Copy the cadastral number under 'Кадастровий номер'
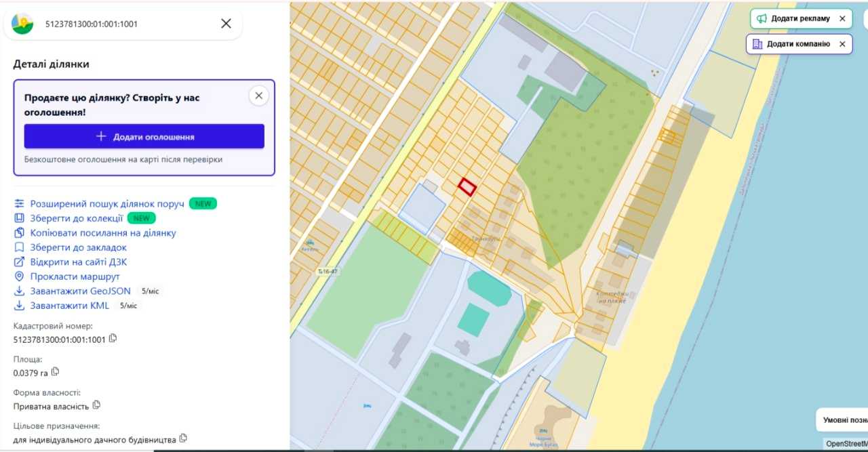This screenshot has width=868, height=452. click(113, 338)
